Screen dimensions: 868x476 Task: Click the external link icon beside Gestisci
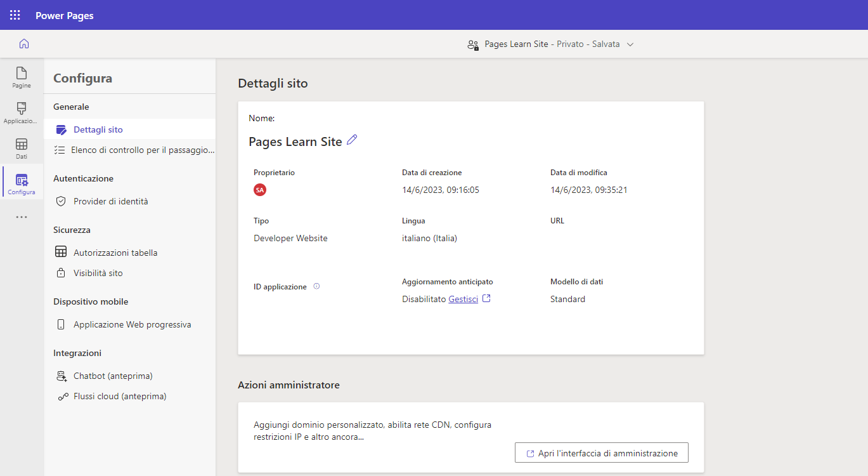(x=486, y=298)
